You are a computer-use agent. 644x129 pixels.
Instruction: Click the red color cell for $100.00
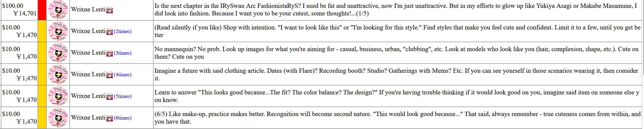(x=42, y=10)
